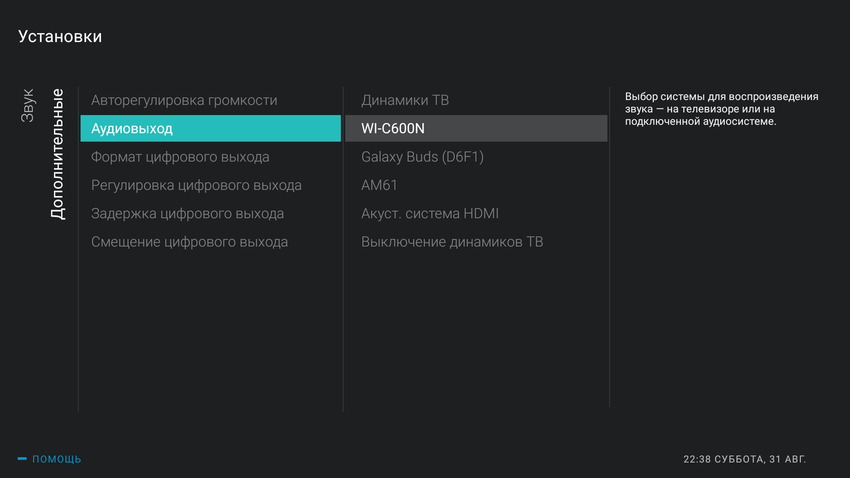
Task: Open the Помощь help link
Action: click(x=57, y=459)
